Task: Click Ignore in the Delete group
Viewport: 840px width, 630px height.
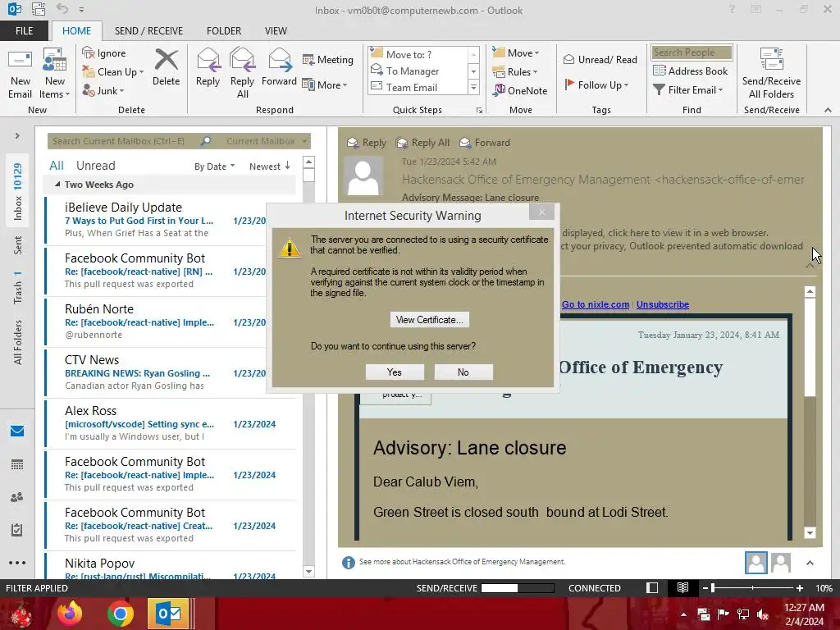Action: point(104,53)
